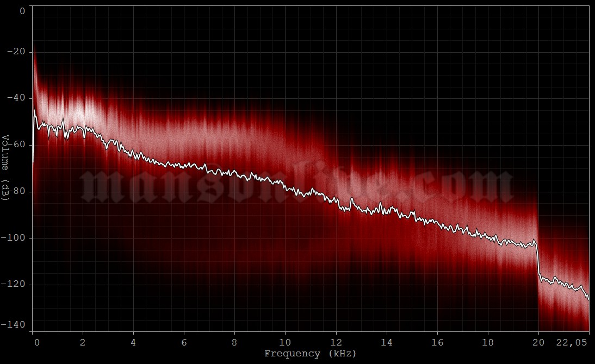The width and height of the screenshot is (595, 364).
Task: Click the 18 kHz tick label
Action: (x=487, y=343)
